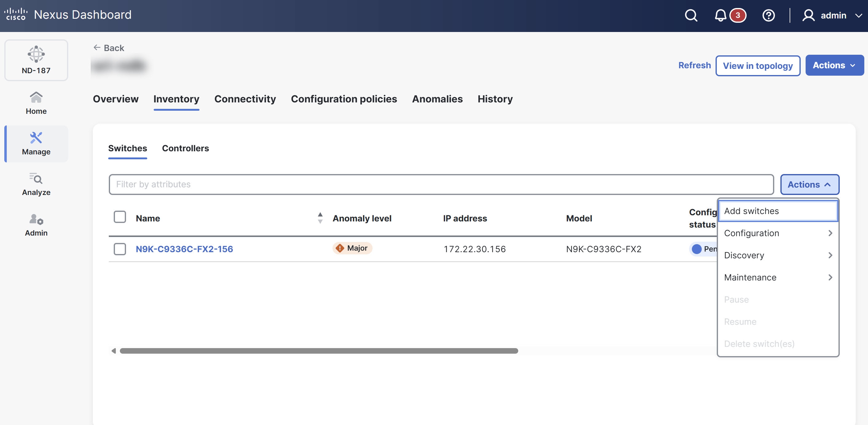The height and width of the screenshot is (425, 868).
Task: Select the Manage section in the sidebar
Action: (36, 144)
